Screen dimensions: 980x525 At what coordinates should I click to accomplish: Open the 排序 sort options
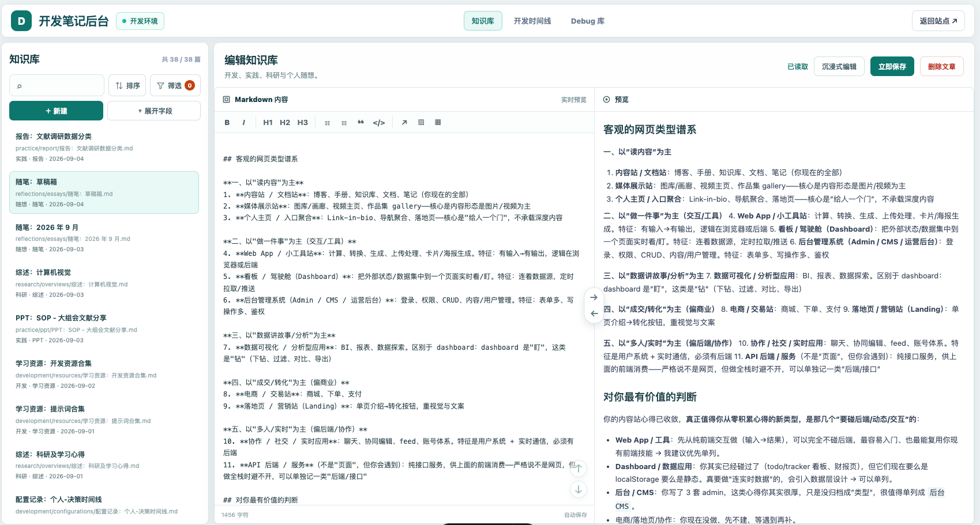(127, 85)
